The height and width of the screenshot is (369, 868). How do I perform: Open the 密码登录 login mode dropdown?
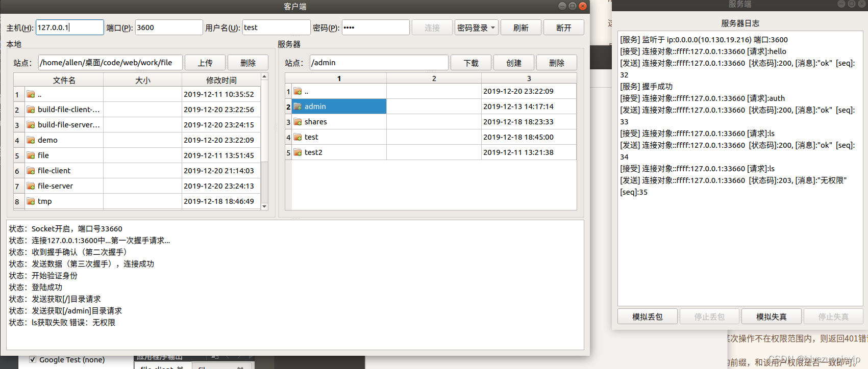click(x=477, y=28)
